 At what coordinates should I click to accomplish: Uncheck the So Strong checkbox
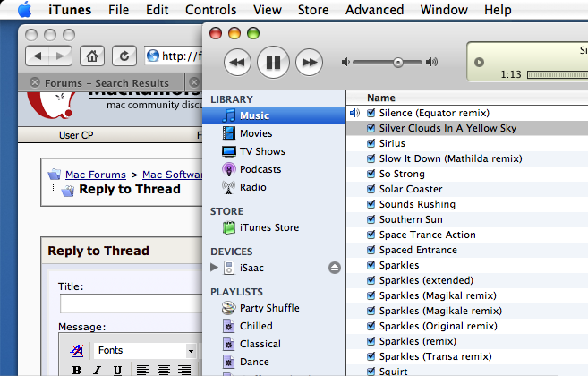pos(371,174)
